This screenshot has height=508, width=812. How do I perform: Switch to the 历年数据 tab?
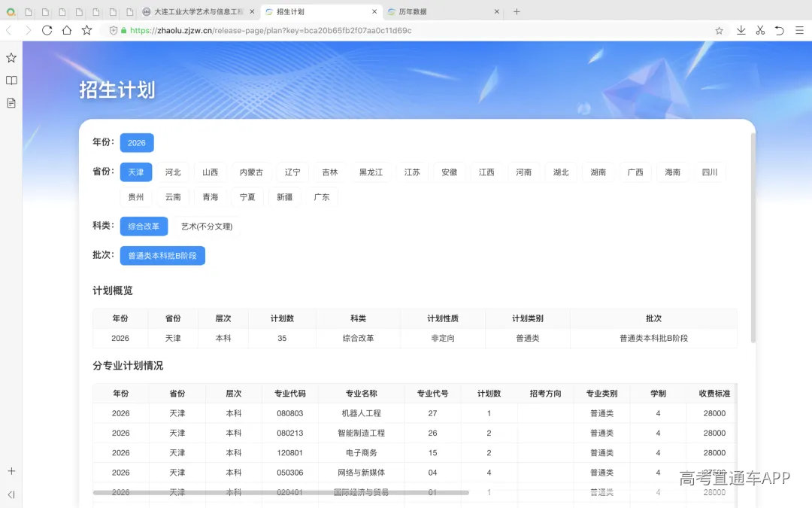coord(444,11)
